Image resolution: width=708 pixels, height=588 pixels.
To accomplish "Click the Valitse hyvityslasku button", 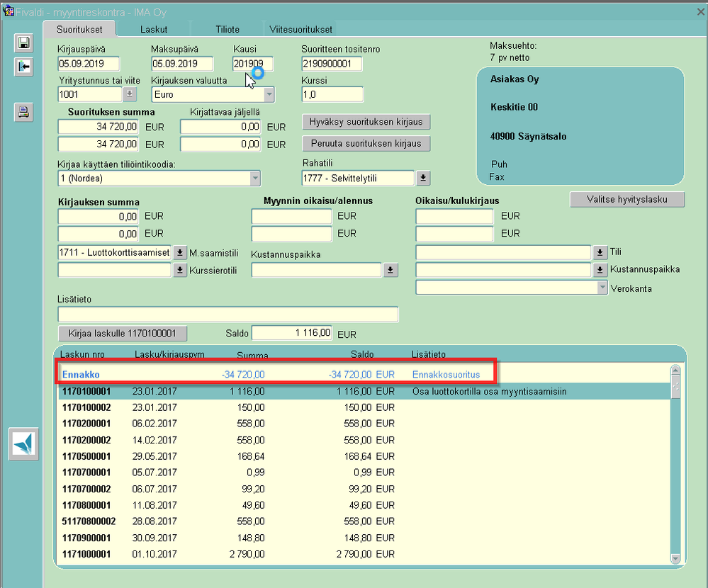I will [x=627, y=200].
